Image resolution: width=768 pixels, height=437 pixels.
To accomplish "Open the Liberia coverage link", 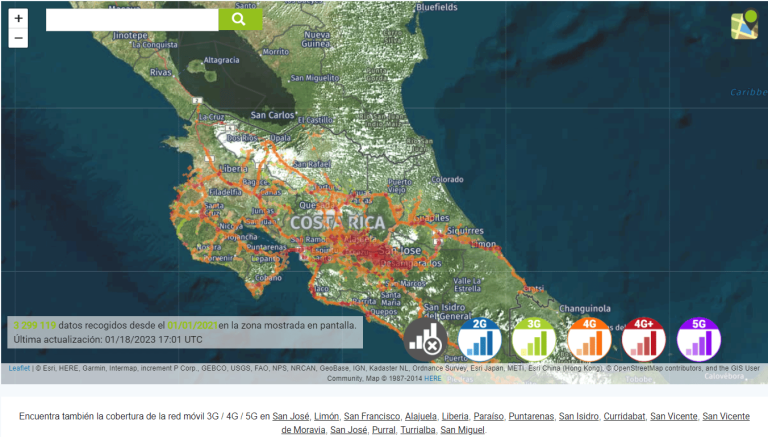I will 455,416.
